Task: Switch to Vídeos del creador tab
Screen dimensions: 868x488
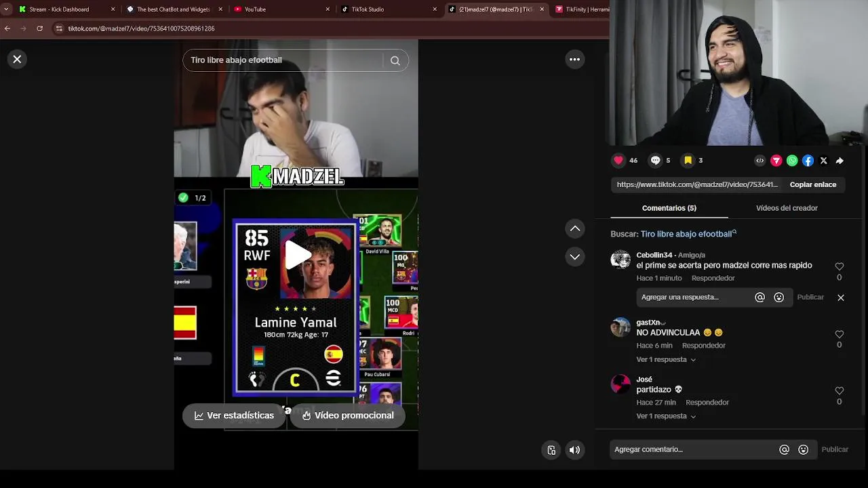Action: (x=787, y=208)
